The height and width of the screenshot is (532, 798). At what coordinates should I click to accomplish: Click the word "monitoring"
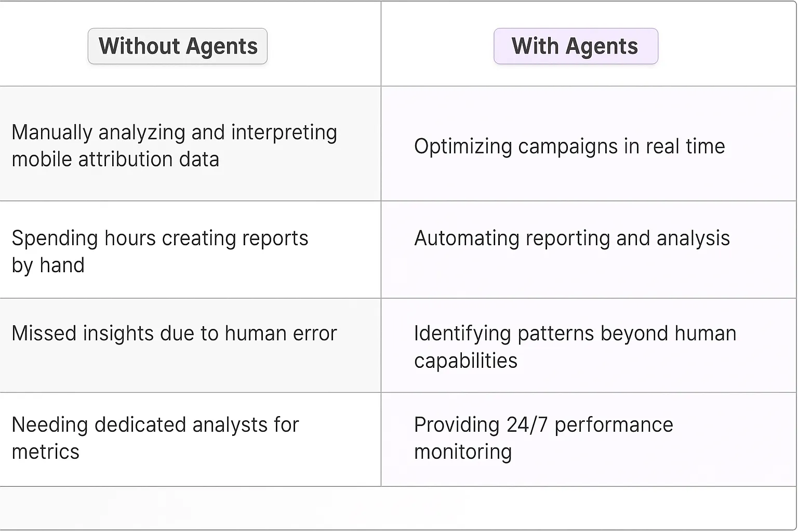pos(463,452)
